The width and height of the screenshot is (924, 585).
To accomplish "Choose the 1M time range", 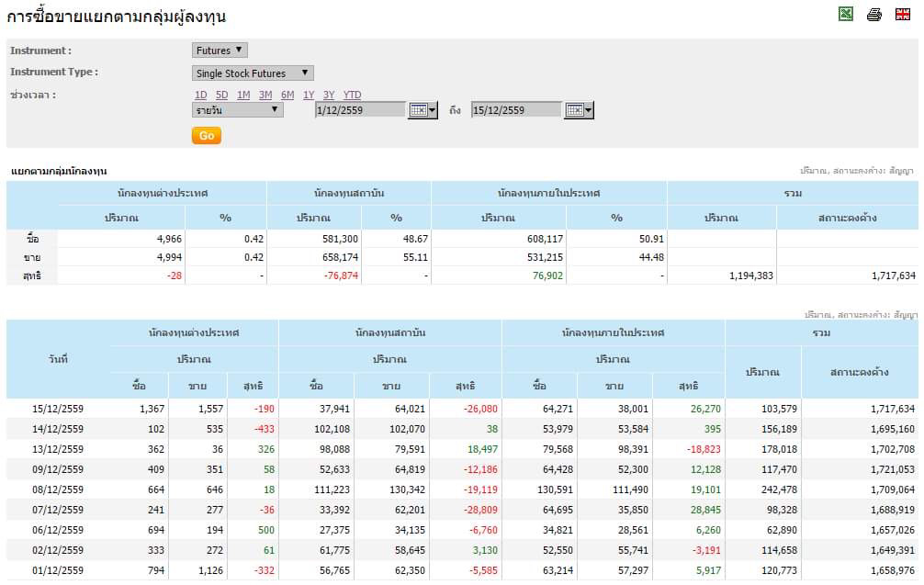I will [243, 95].
